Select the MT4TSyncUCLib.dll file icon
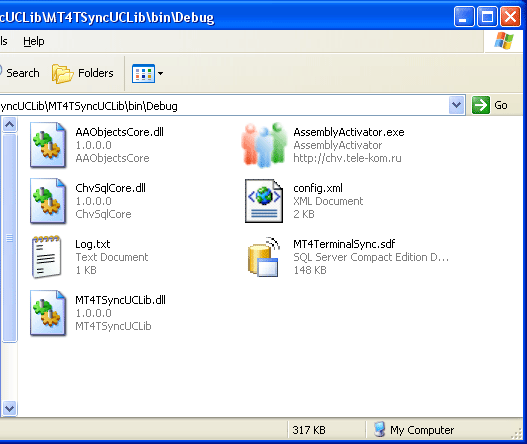This screenshot has height=444, width=527. point(48,313)
